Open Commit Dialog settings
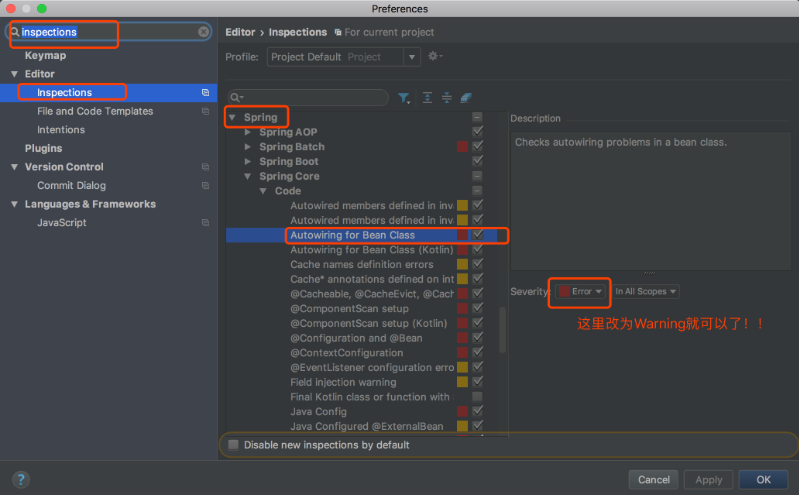Viewport: 799px width, 495px height. click(71, 186)
